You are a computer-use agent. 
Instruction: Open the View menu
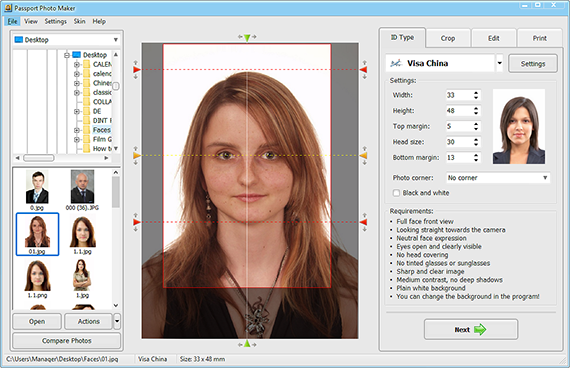31,21
